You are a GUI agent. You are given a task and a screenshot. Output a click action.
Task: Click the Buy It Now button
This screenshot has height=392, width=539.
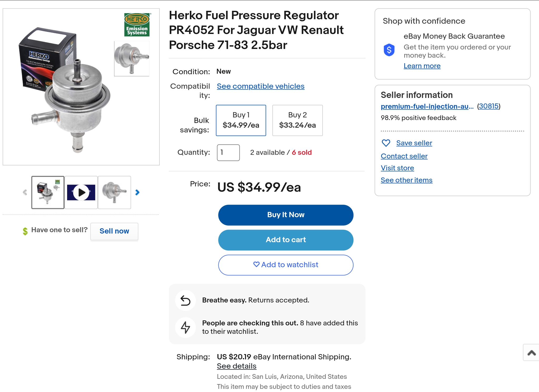(x=286, y=215)
